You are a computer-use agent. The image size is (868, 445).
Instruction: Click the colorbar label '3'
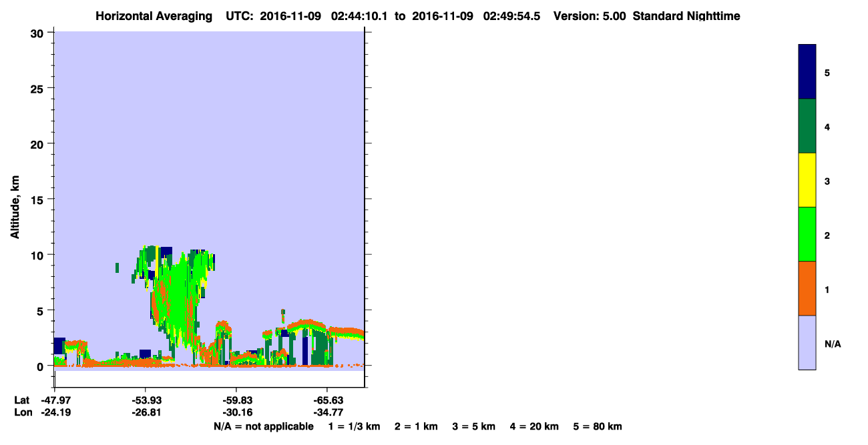point(827,181)
